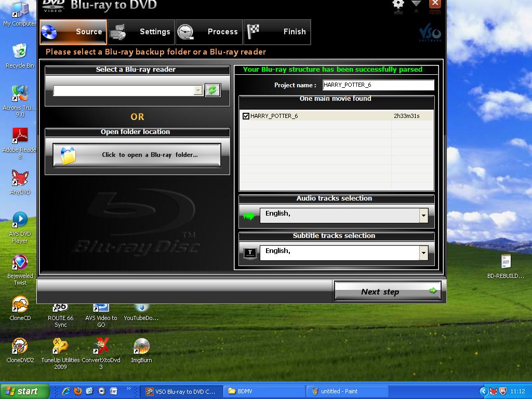Screen dimensions: 532x399
Task: Switch to the Finish step tab
Action: pyautogui.click(x=277, y=32)
